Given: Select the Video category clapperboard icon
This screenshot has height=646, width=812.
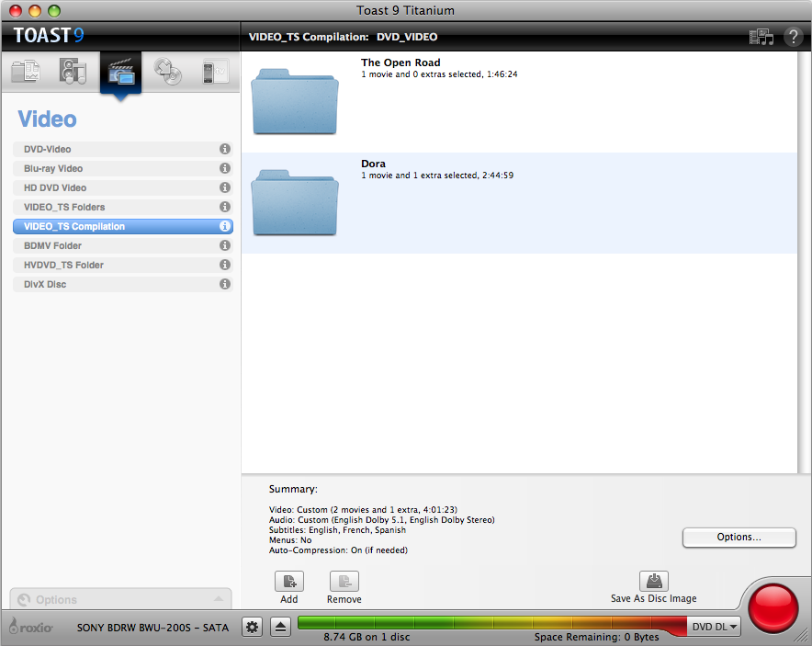Looking at the screenshot, I should (120, 73).
